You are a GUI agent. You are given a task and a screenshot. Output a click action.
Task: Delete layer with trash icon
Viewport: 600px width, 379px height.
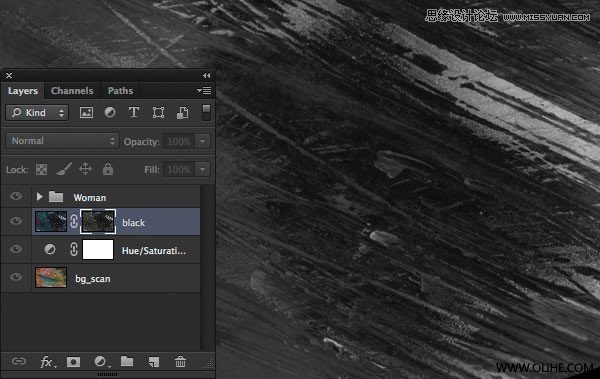click(x=181, y=361)
